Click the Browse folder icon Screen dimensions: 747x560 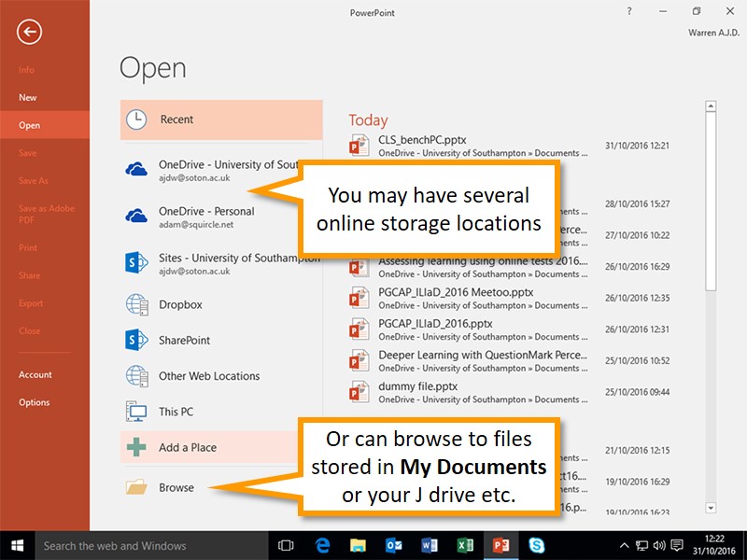[136, 487]
